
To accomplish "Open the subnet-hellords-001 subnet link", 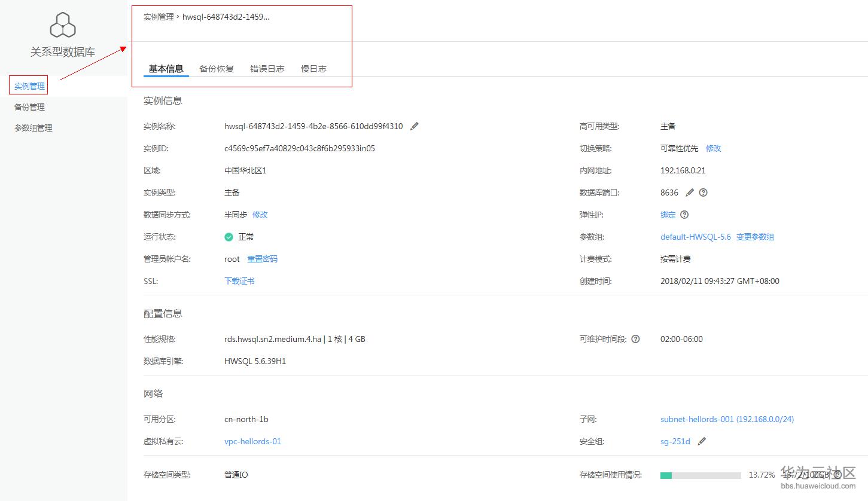I will [727, 419].
